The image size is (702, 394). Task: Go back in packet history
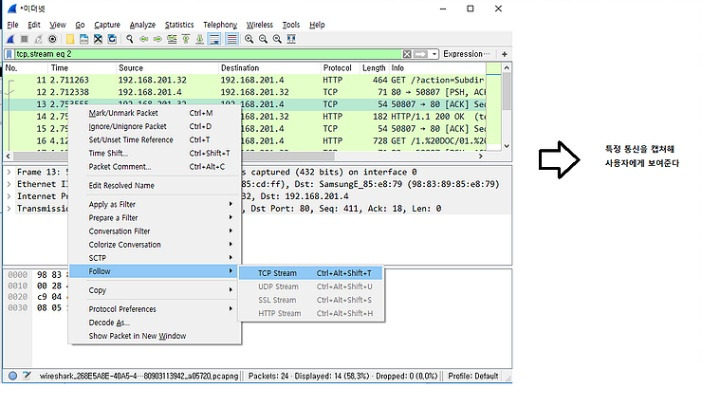[144, 39]
